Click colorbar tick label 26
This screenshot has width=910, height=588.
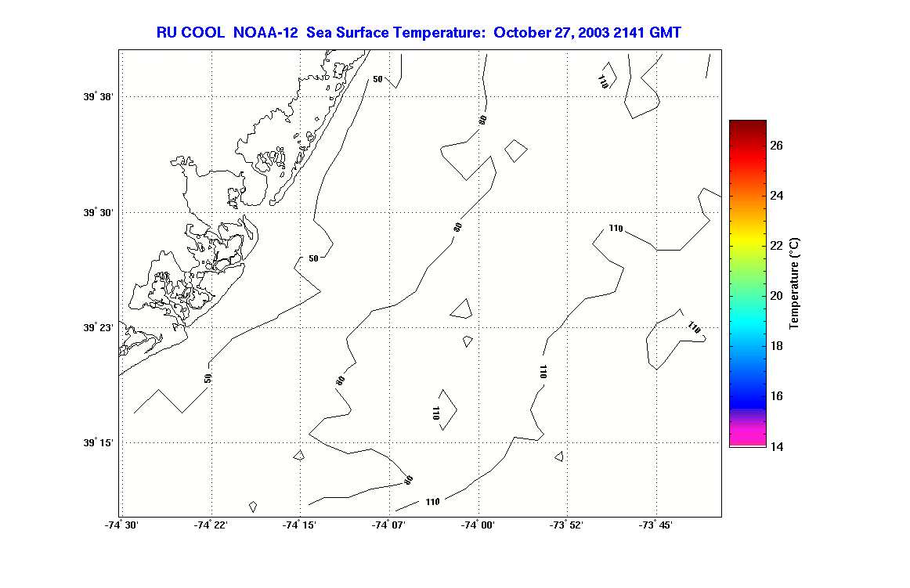pyautogui.click(x=777, y=146)
